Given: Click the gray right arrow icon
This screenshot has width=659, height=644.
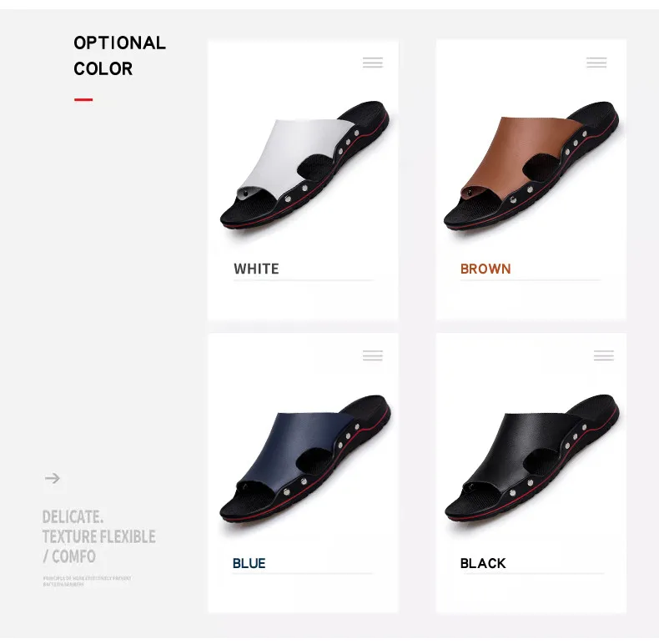Looking at the screenshot, I should tap(53, 478).
